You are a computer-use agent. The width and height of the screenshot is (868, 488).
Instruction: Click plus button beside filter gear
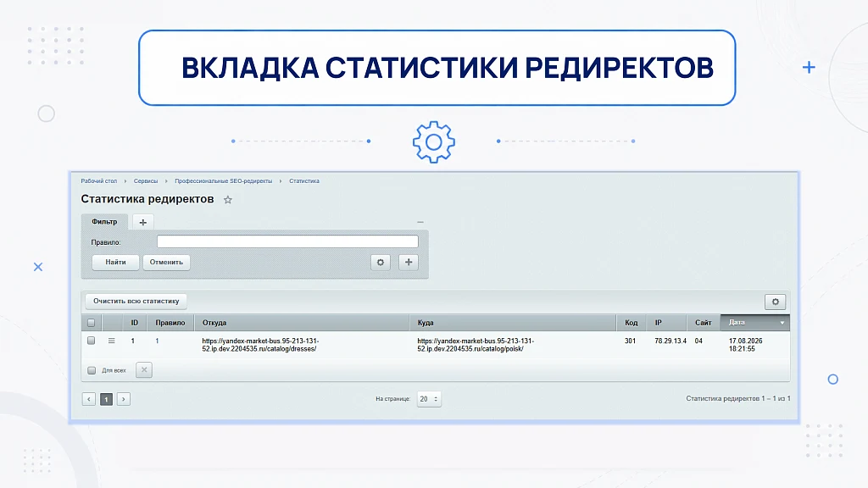409,263
